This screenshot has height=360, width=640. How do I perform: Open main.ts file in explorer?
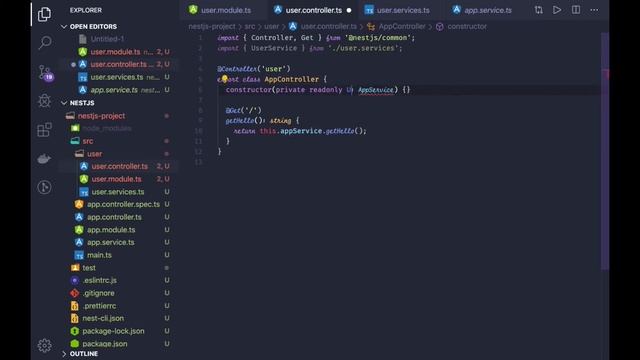tap(99, 255)
